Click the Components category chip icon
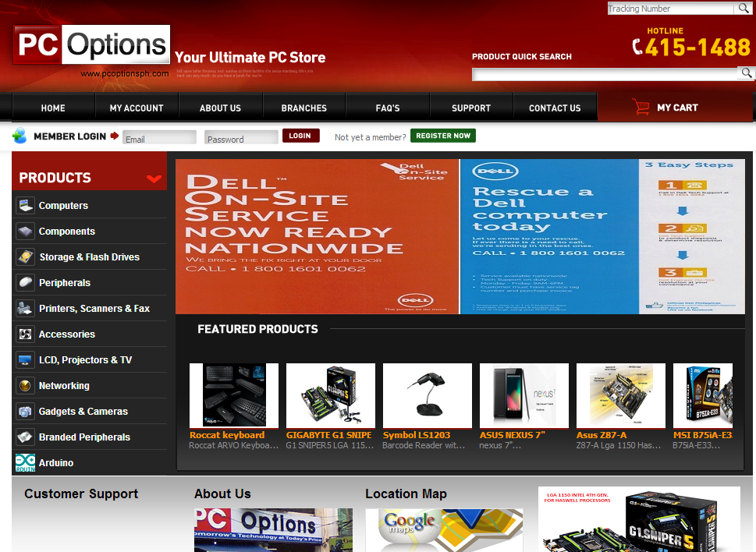756x552 pixels. 25,232
